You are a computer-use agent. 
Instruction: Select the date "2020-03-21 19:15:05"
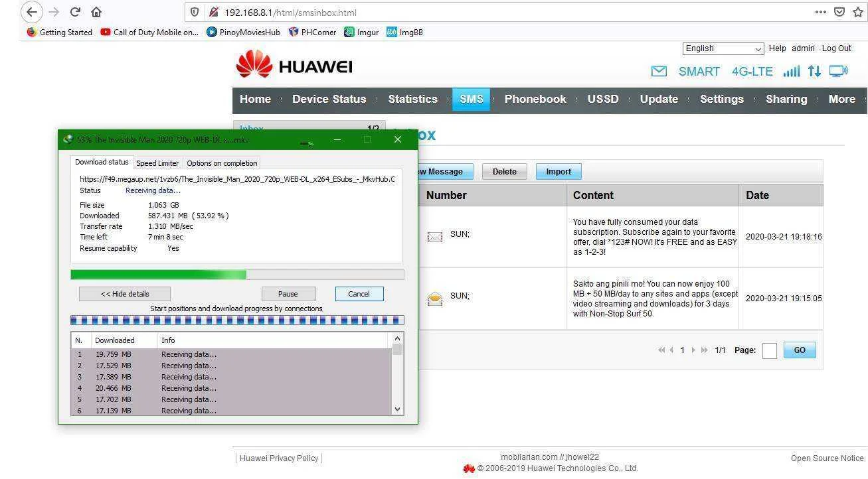pos(784,299)
